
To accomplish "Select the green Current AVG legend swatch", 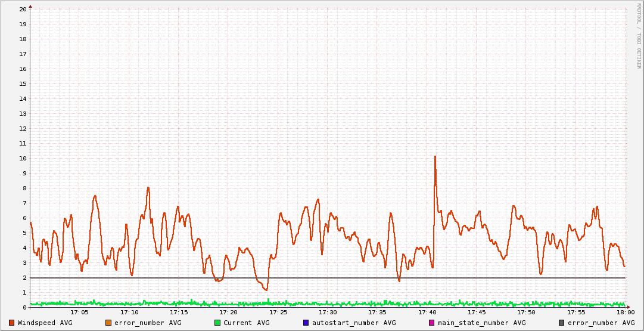I will click(217, 323).
